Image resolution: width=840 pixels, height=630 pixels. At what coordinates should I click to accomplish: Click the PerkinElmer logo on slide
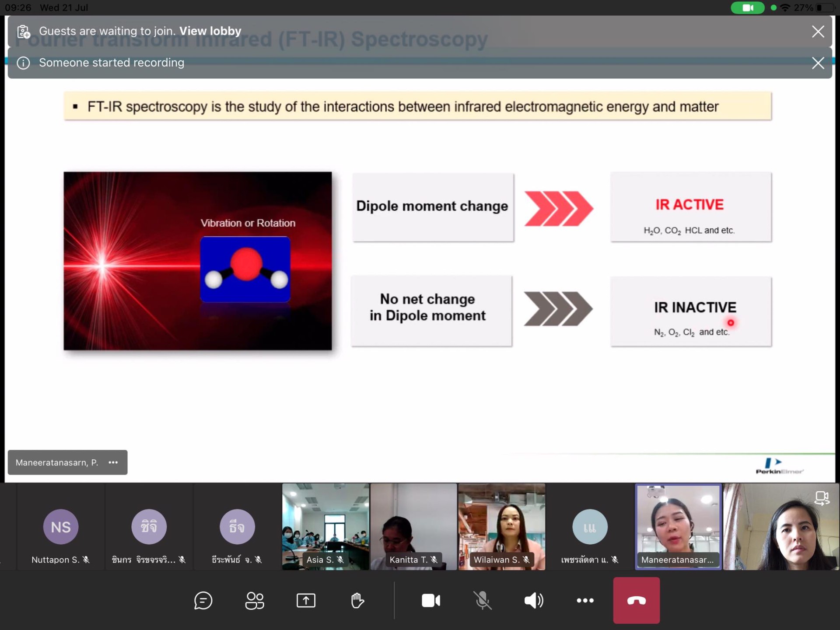click(x=780, y=465)
